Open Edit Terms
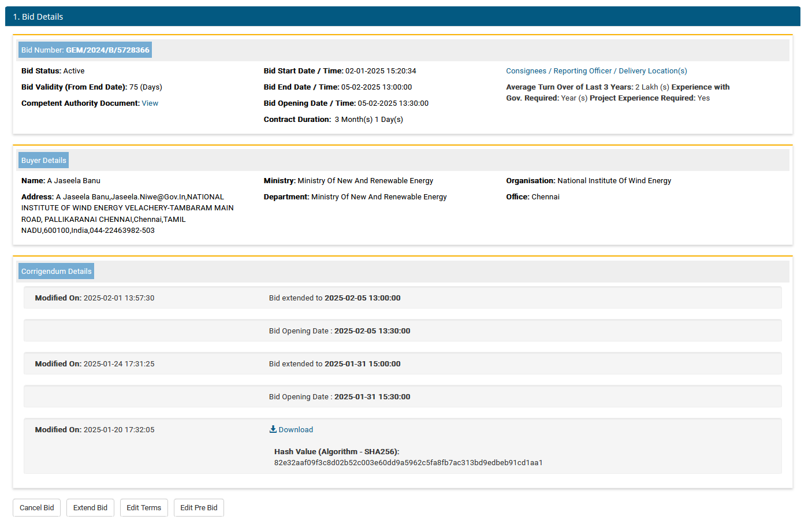Screen dimensions: 812x527 (x=144, y=508)
